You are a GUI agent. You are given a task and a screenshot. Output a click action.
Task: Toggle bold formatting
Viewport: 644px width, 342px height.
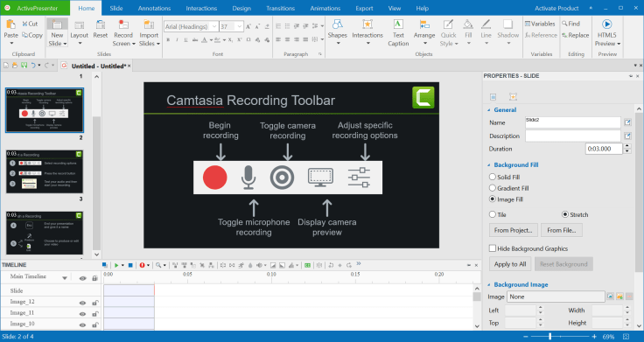(168, 40)
